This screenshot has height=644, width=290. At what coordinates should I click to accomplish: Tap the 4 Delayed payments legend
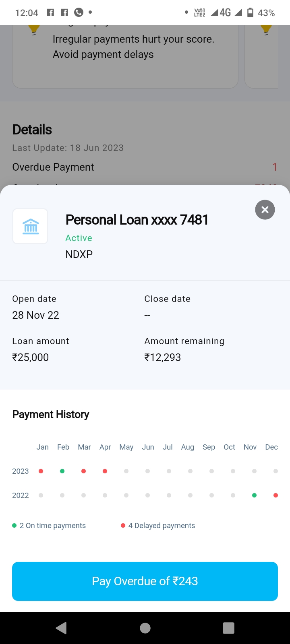(x=161, y=525)
